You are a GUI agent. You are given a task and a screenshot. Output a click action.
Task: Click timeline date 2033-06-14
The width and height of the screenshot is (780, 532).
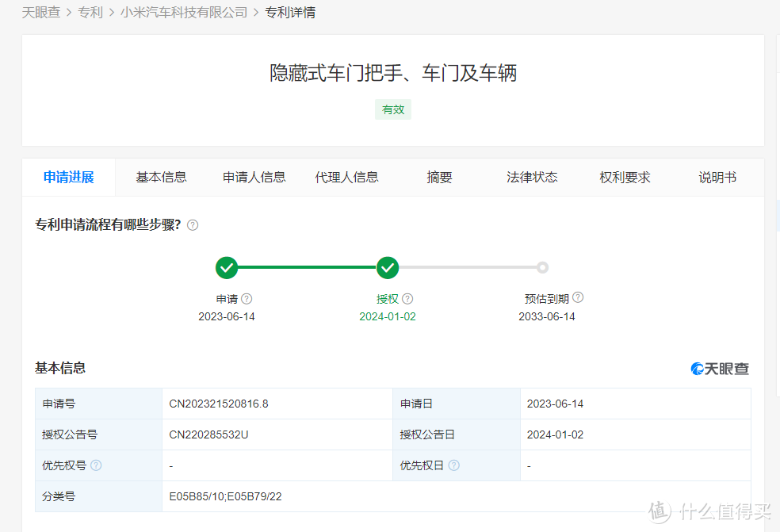pos(547,316)
